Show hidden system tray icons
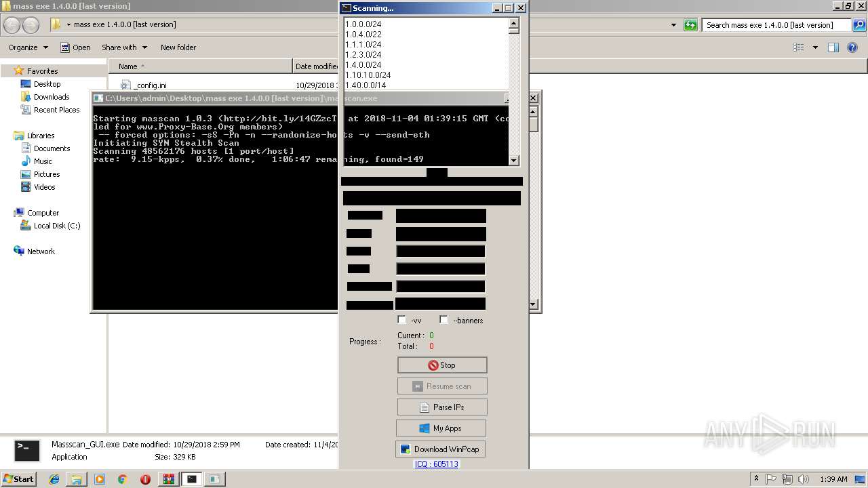The image size is (868, 488). coord(757,479)
